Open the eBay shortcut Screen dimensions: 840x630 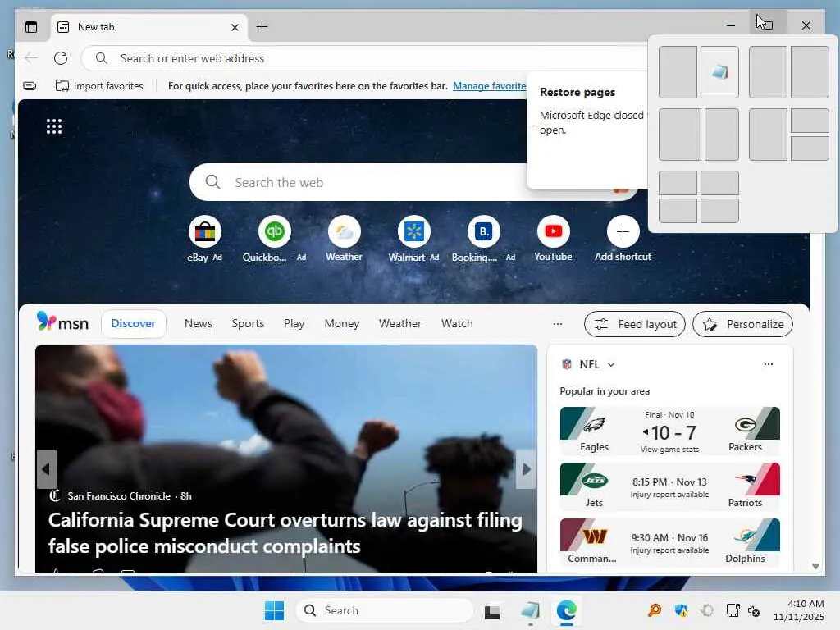coord(204,239)
